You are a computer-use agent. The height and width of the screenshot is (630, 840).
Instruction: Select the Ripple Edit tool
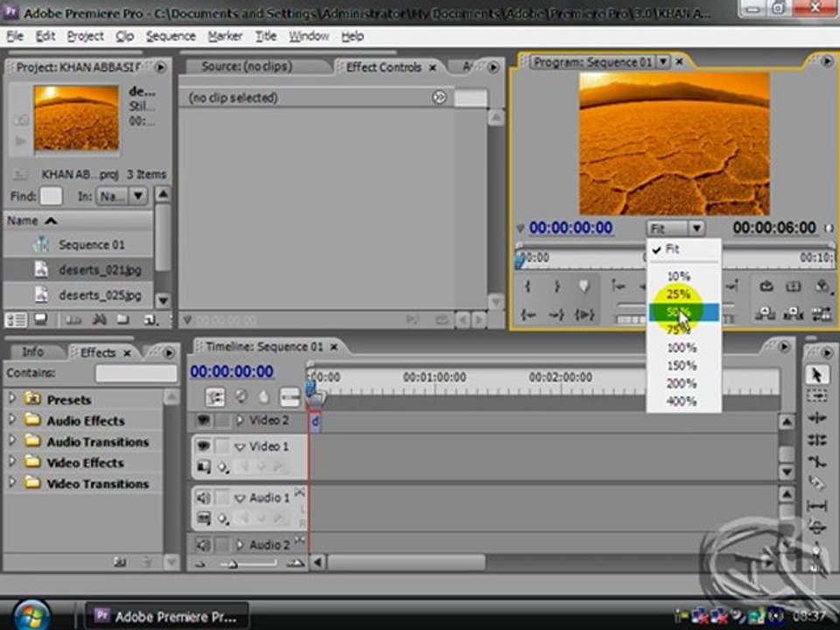[816, 418]
